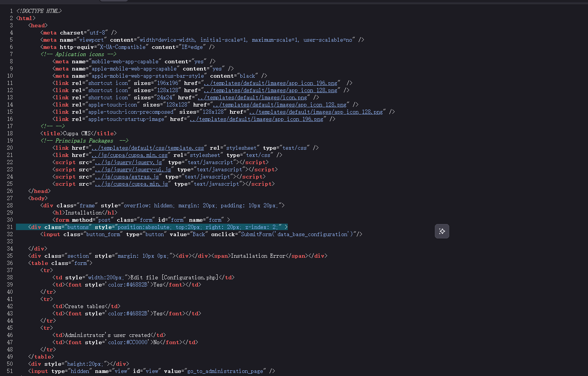Image resolution: width=588 pixels, height=376 pixels.
Task: Click the highlighted div class="buttons" line
Action: coord(152,227)
